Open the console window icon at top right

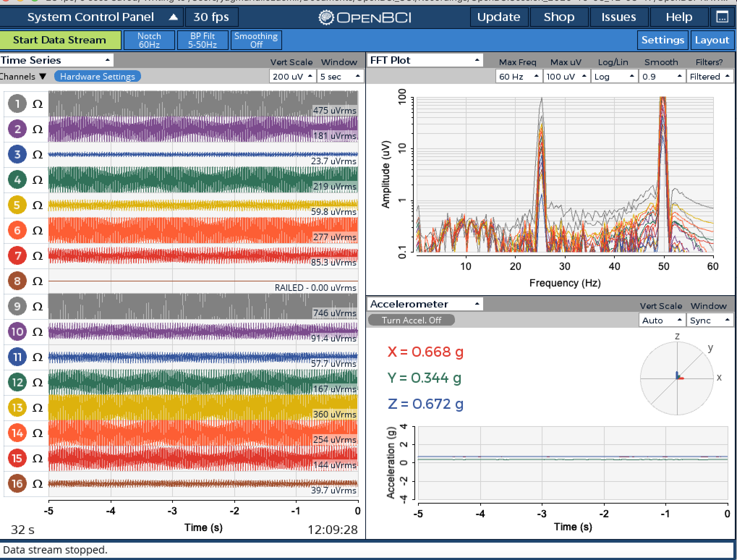tap(722, 17)
